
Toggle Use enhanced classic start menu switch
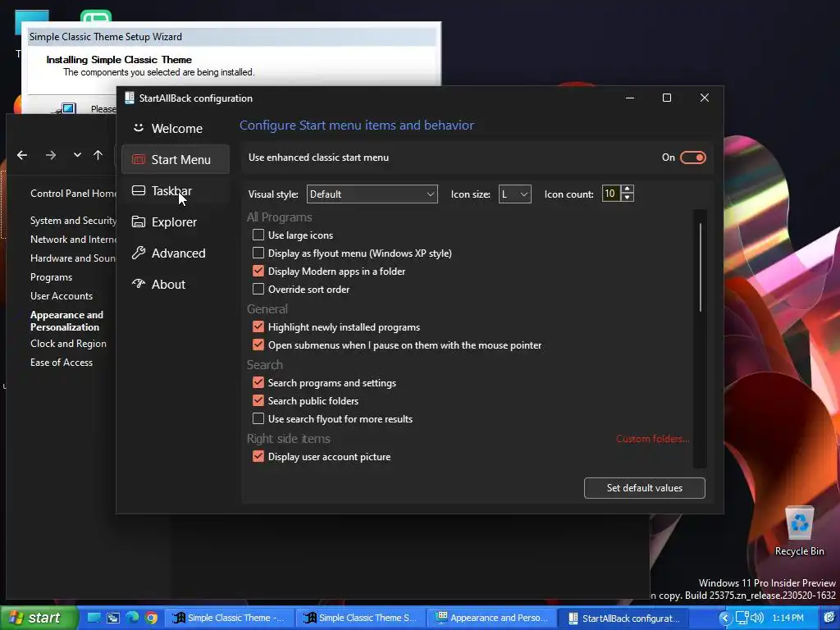[x=692, y=157]
